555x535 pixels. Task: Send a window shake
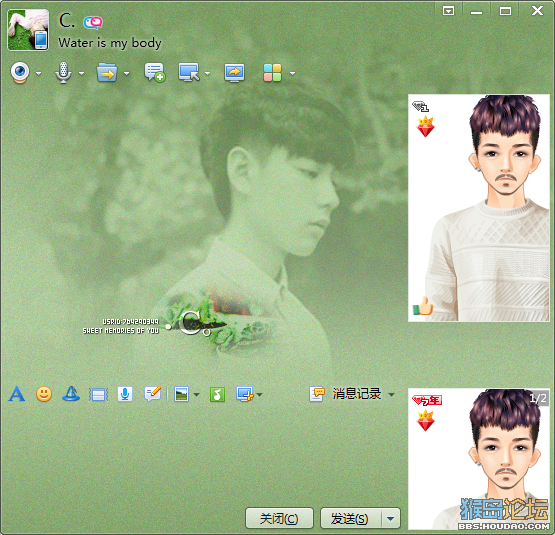(x=98, y=394)
